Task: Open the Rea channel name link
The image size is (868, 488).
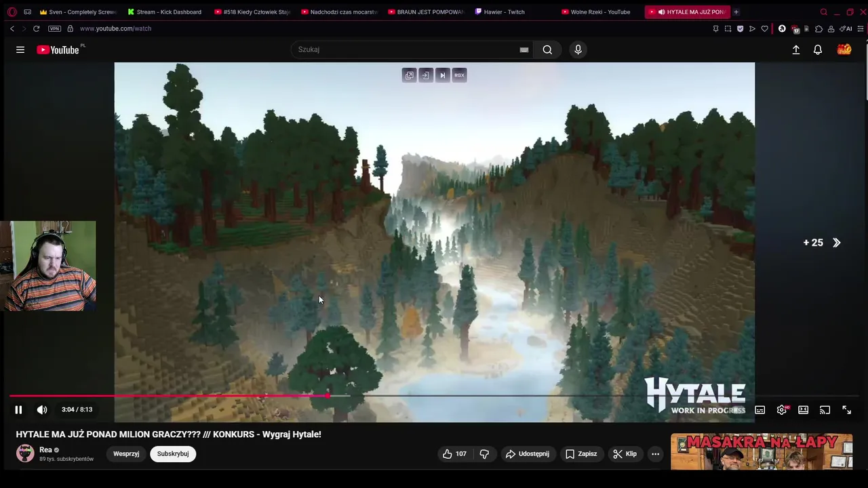Action: coord(45,449)
